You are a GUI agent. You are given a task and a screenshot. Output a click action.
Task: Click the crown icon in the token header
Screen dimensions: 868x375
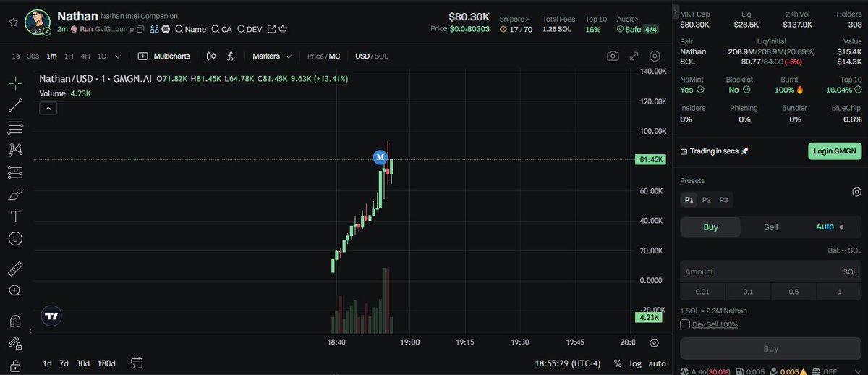pos(283,30)
